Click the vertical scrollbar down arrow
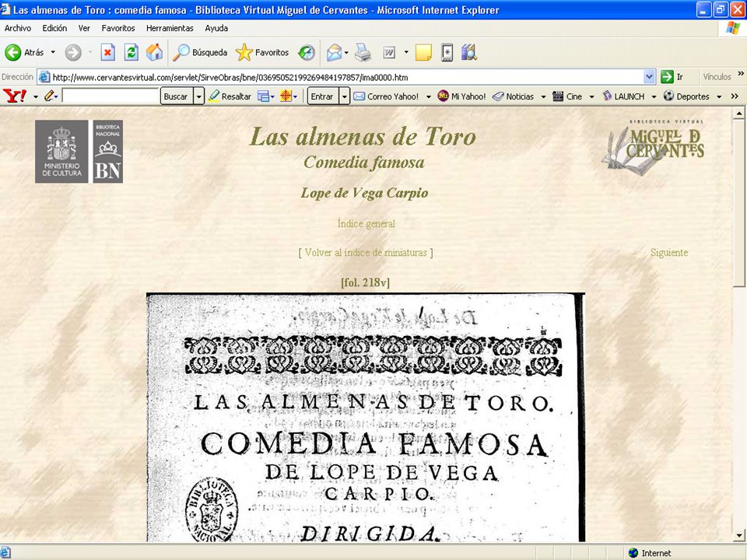The image size is (747, 560). [739, 535]
